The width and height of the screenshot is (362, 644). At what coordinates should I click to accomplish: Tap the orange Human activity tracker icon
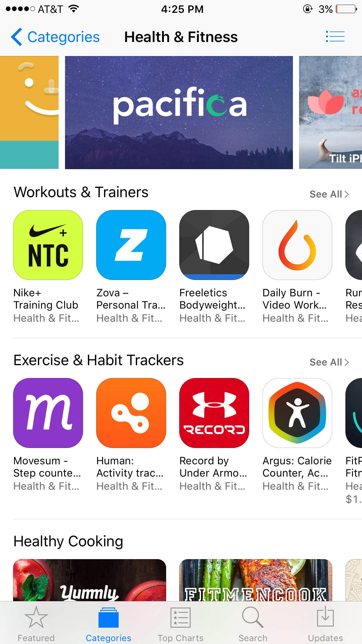tap(131, 413)
